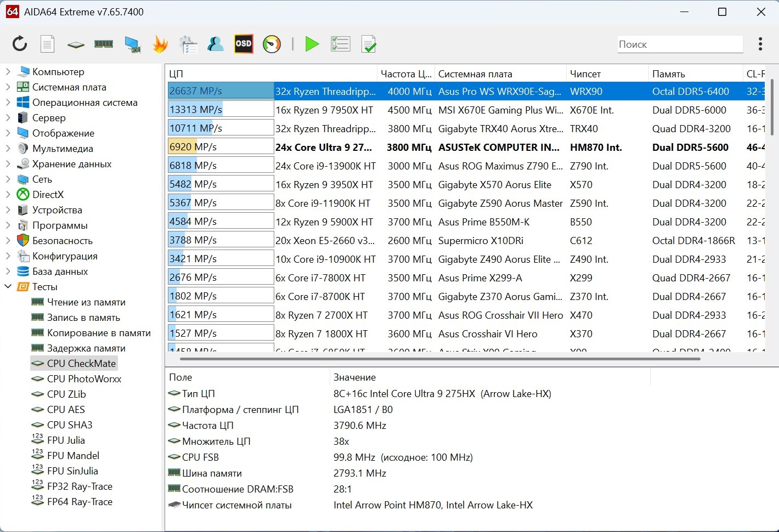
Task: Collapse the Тесты tree node
Action: pyautogui.click(x=8, y=286)
